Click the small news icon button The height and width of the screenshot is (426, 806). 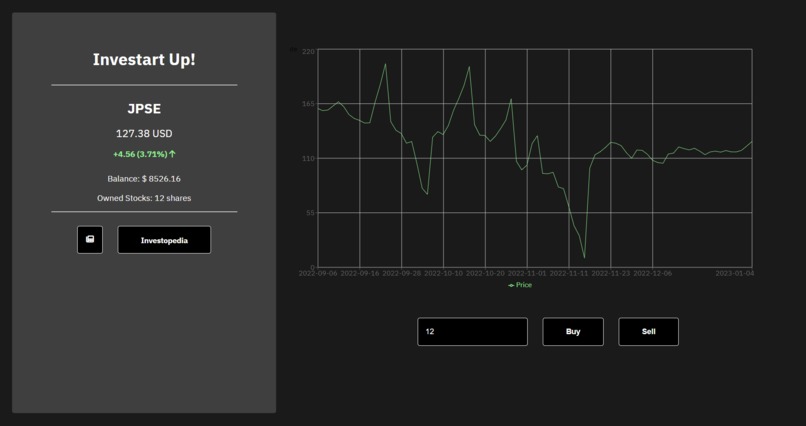pos(90,239)
